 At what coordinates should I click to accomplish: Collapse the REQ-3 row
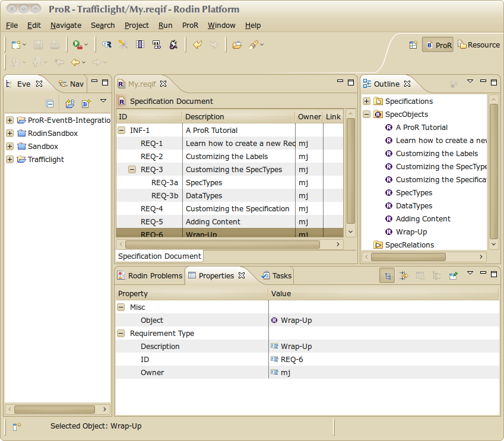click(132, 169)
